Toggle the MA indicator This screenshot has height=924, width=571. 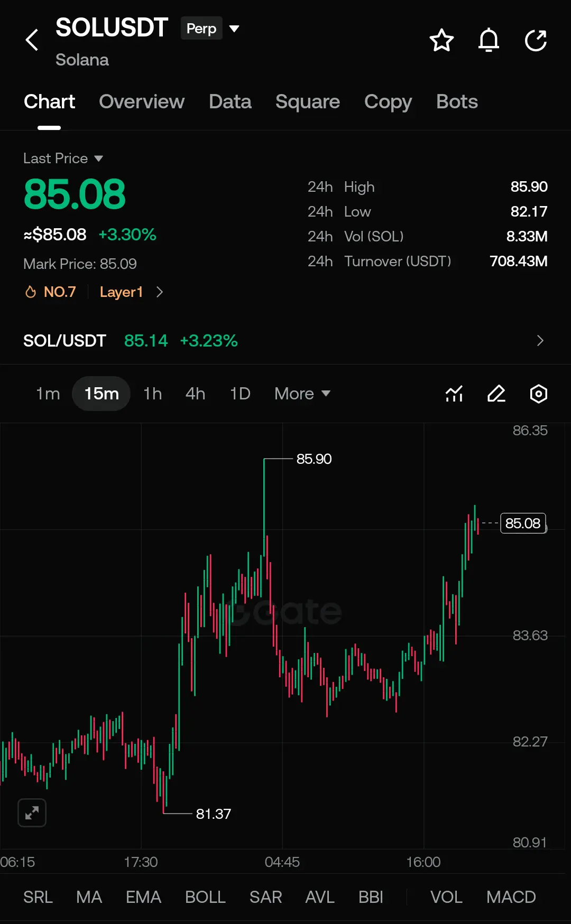tap(89, 897)
